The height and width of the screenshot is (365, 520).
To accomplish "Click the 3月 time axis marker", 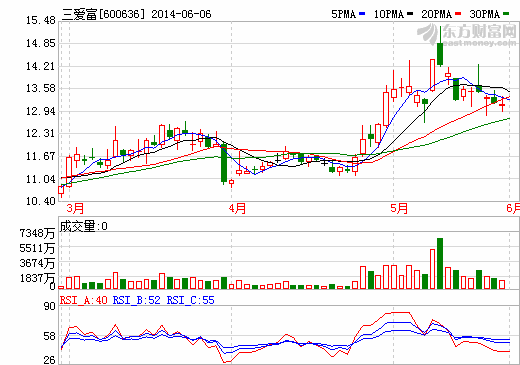I will (75, 209).
